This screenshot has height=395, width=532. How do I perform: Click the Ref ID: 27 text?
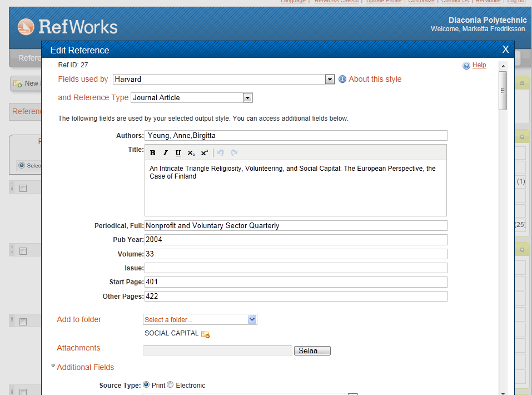73,65
